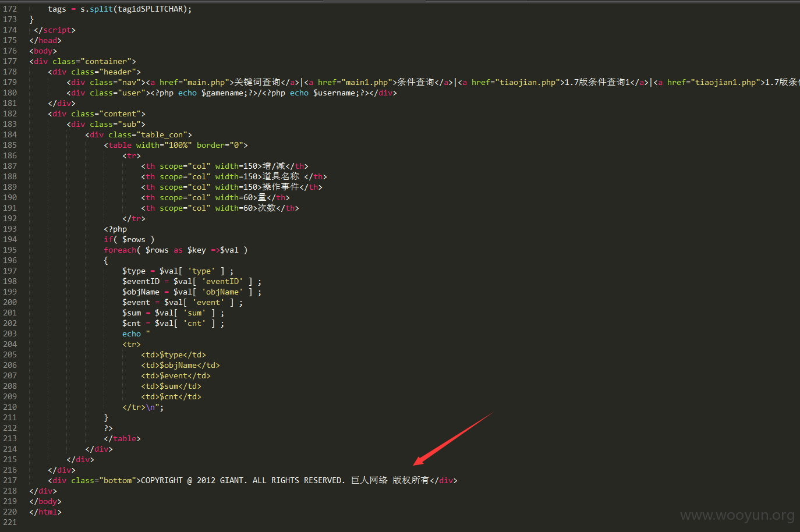Click the <?php opening tag on line 193
The height and width of the screenshot is (532, 800).
tap(115, 229)
